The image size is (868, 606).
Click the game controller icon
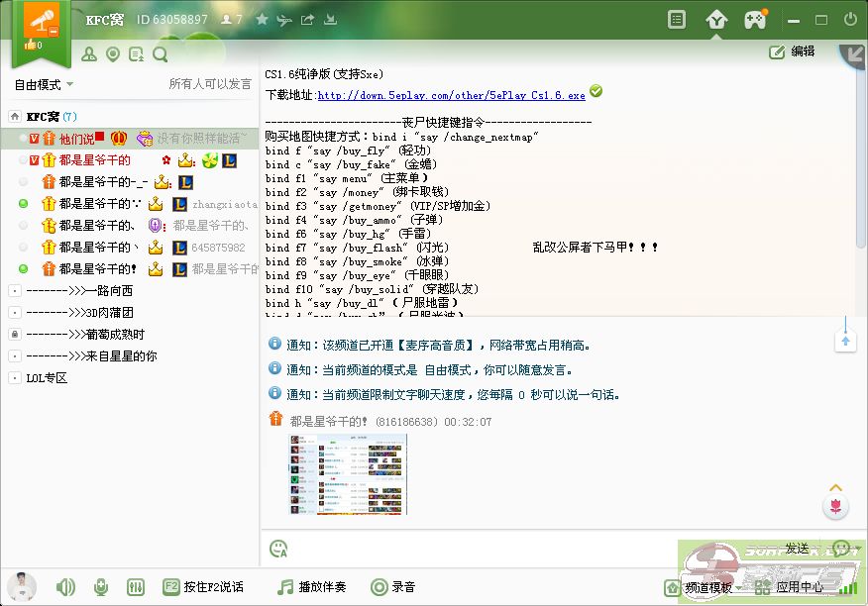(756, 19)
